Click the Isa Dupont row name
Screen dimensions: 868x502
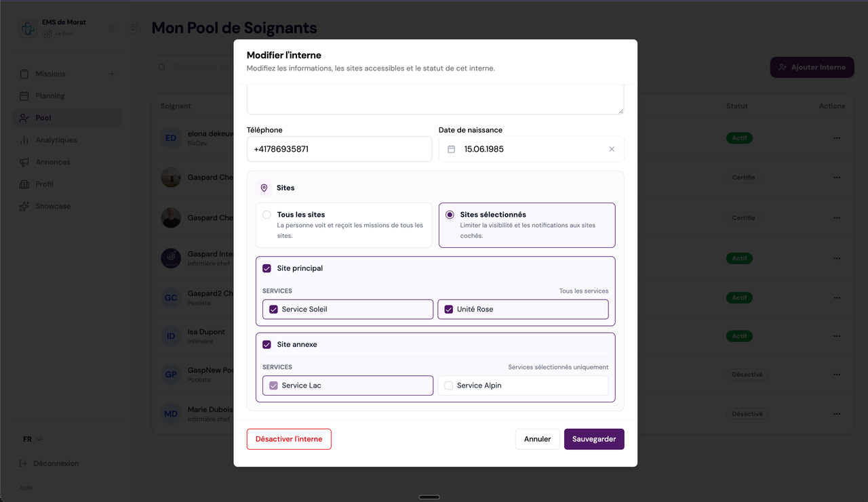point(206,332)
